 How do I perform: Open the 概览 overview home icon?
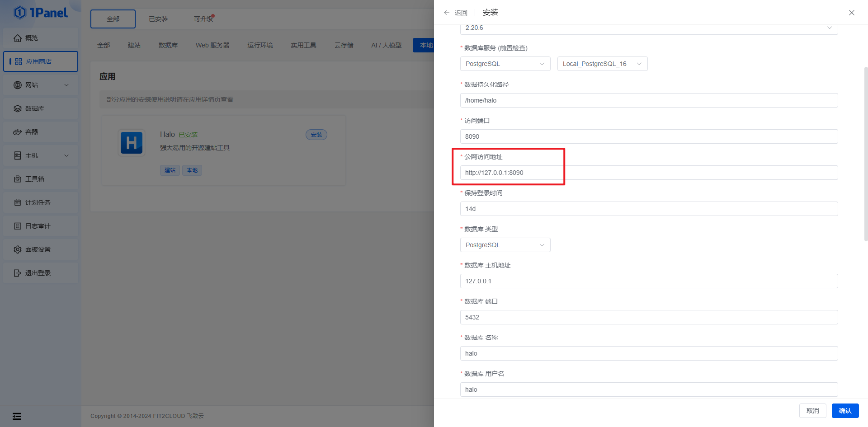[x=18, y=38]
